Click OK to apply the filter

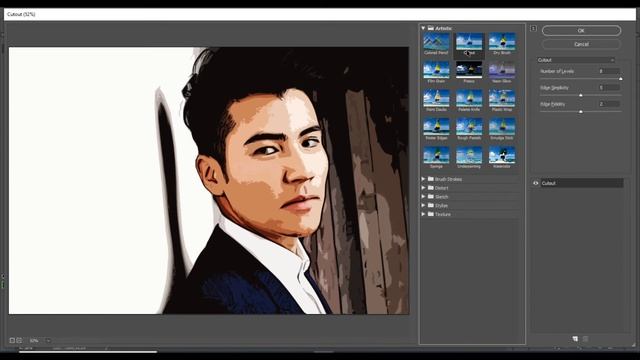(581, 31)
